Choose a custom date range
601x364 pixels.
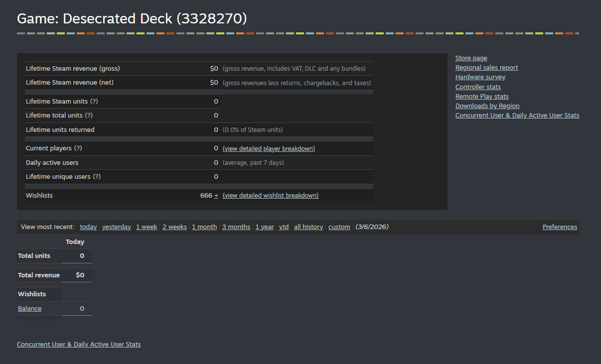339,227
